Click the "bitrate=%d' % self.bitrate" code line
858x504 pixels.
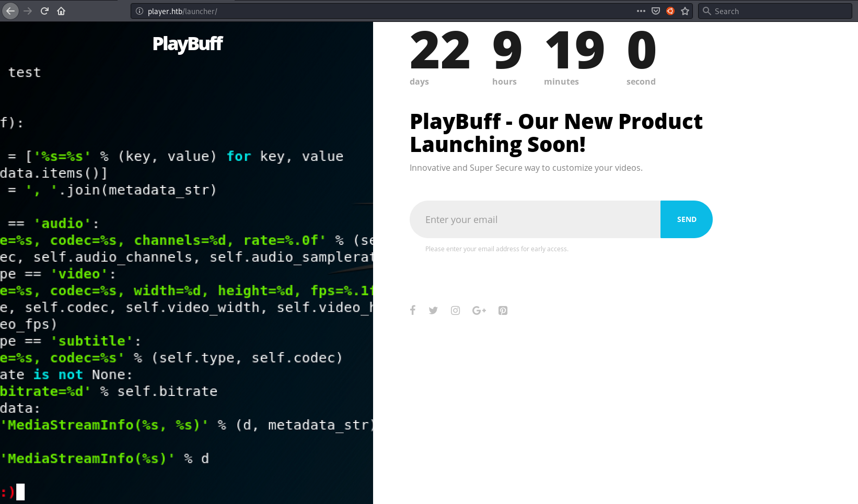pos(109,391)
